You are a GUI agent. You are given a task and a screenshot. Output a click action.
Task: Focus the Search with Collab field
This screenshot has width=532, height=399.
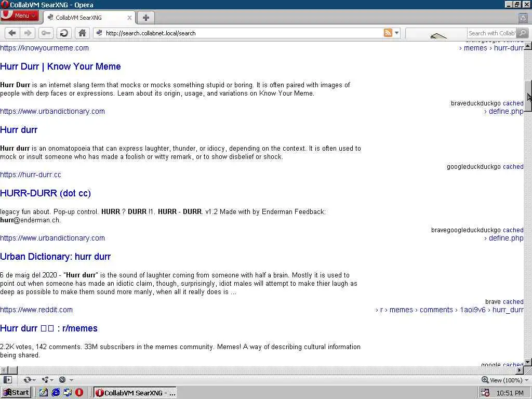491,33
